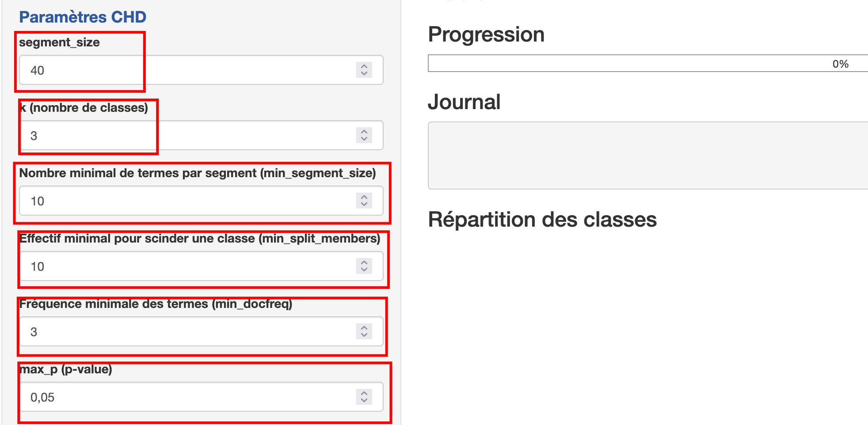Viewport: 868px width, 425px height.
Task: Lower min_segment_size using the down arrow
Action: [x=364, y=204]
